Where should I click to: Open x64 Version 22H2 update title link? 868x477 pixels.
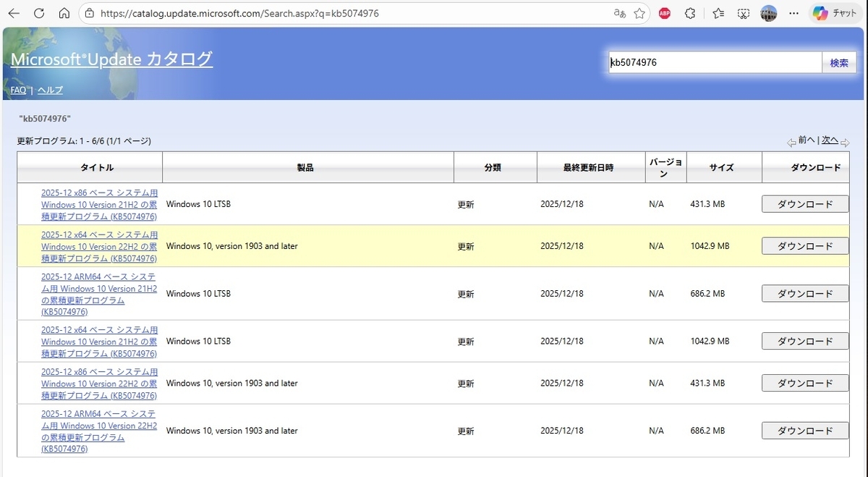tap(99, 247)
